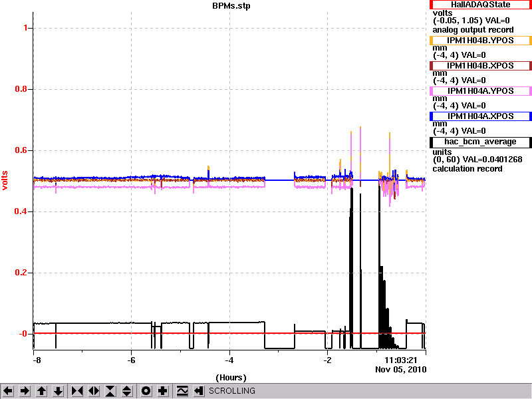Click the (-0.05, 1.05) VAL=0 range text
This screenshot has width=532, height=399.
(x=471, y=21)
